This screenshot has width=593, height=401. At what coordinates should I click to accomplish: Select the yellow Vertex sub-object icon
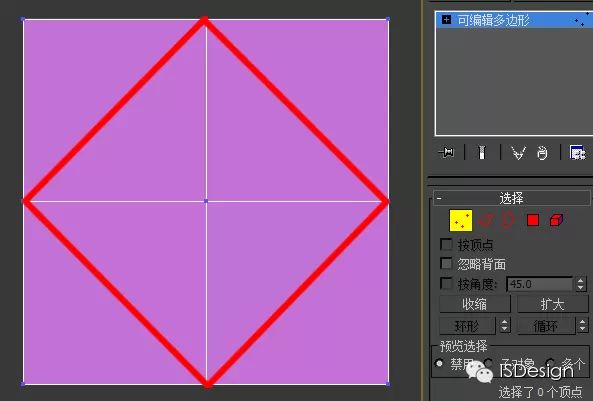pyautogui.click(x=461, y=220)
